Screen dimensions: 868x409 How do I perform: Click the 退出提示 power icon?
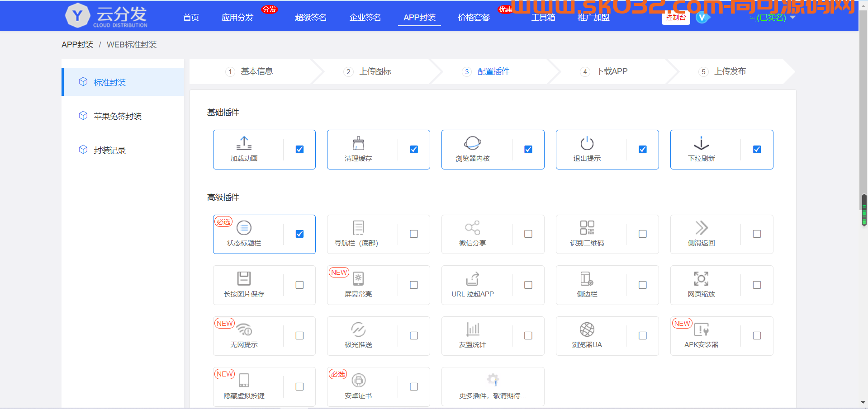point(587,143)
